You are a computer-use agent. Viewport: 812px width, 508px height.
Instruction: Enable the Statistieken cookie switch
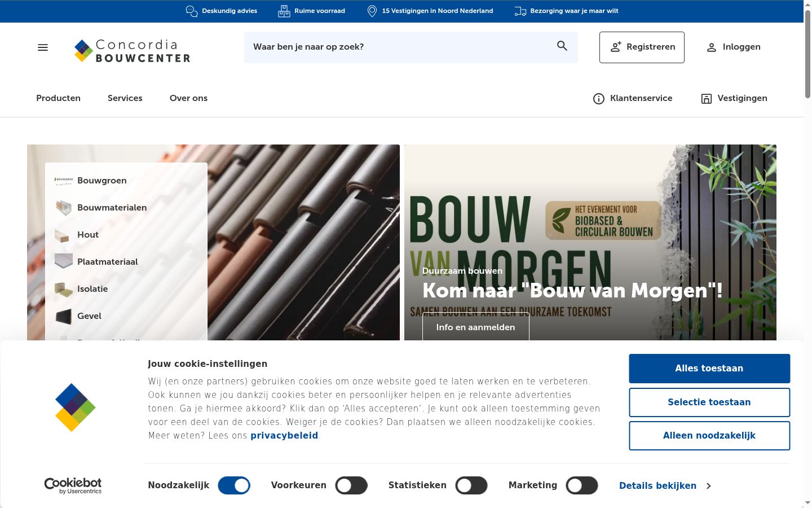pos(471,485)
